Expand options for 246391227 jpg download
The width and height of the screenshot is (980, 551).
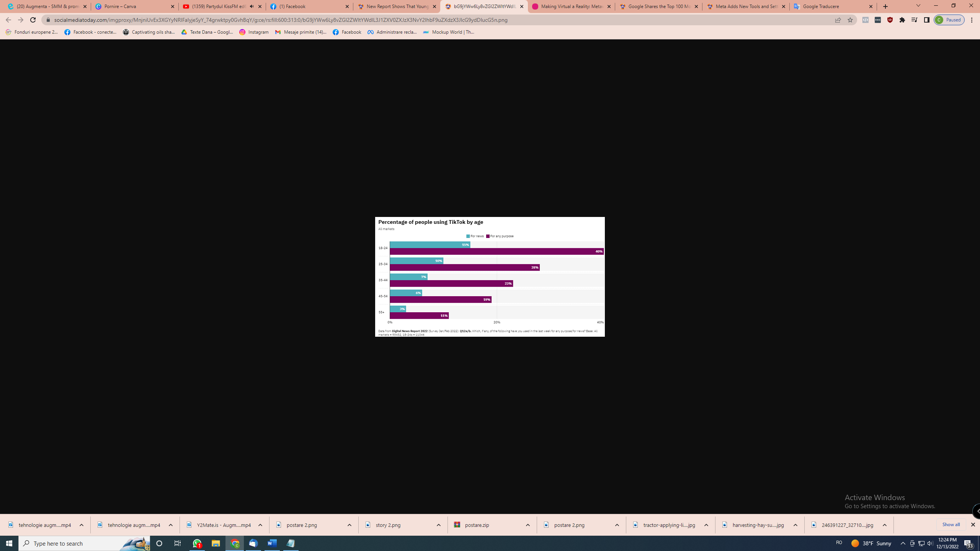[x=885, y=525]
